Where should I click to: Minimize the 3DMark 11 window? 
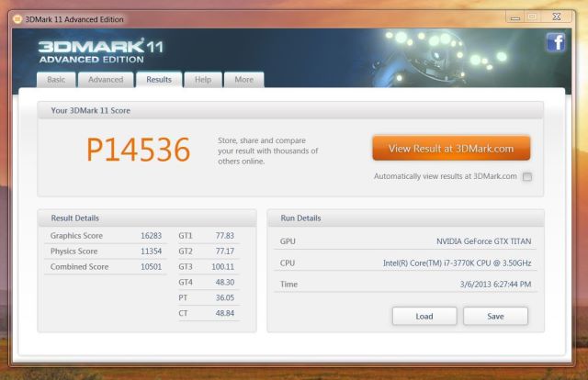[515, 17]
